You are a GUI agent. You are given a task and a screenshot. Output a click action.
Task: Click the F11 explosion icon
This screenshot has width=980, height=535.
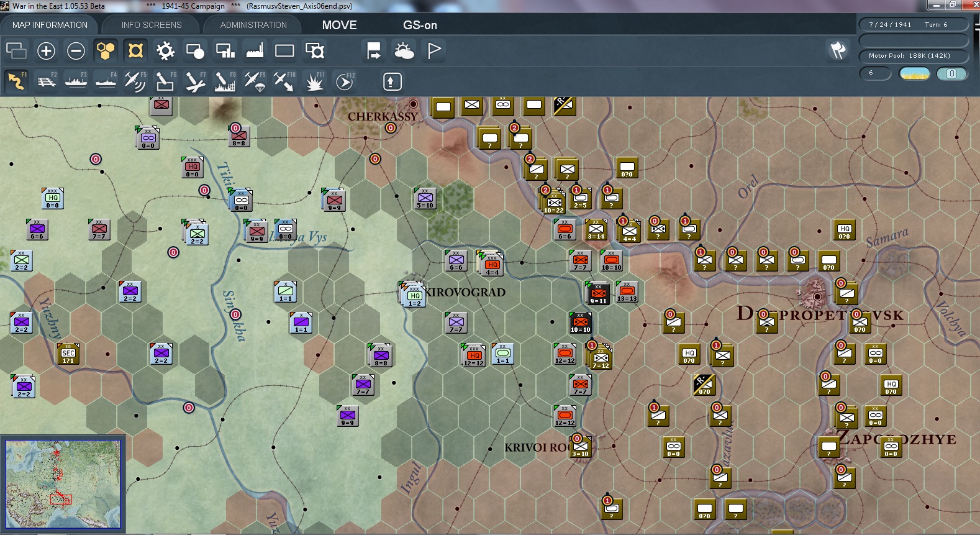pyautogui.click(x=314, y=81)
